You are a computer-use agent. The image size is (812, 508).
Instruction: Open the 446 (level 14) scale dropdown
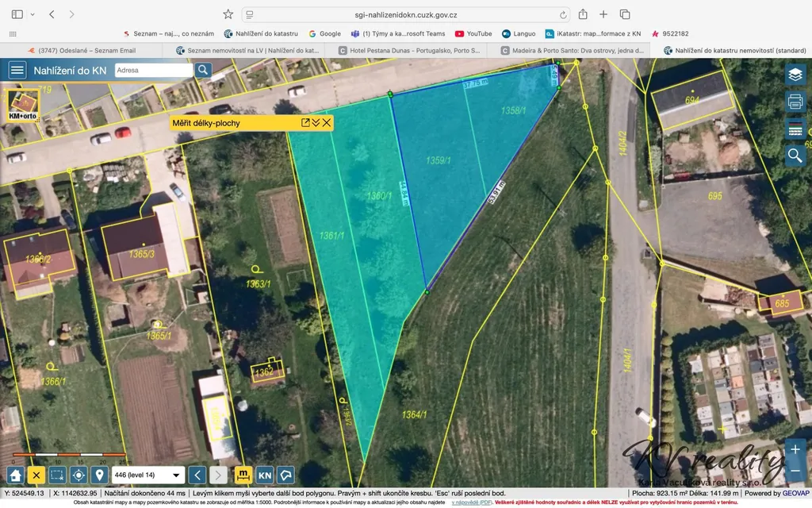[x=147, y=475]
